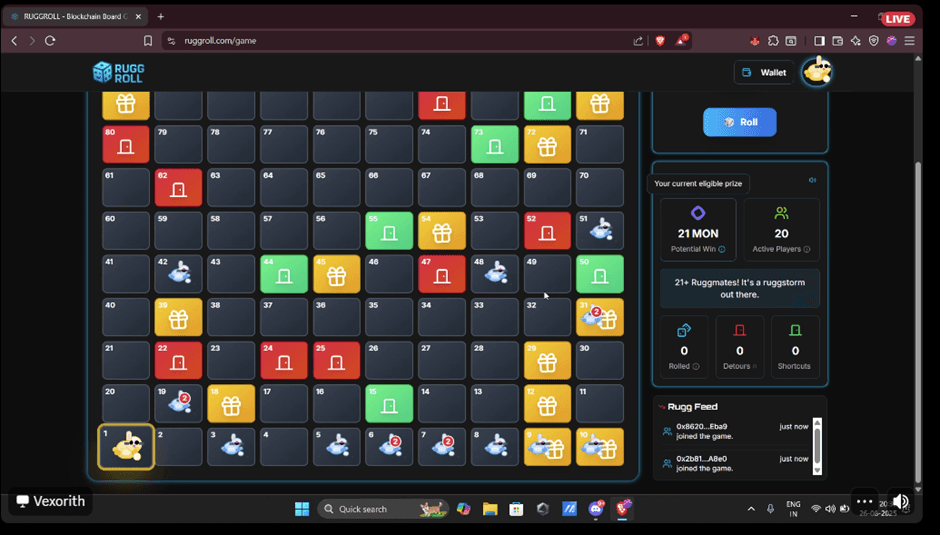The image size is (940, 535).
Task: Click the info icon next to Active Players
Action: [x=806, y=250]
